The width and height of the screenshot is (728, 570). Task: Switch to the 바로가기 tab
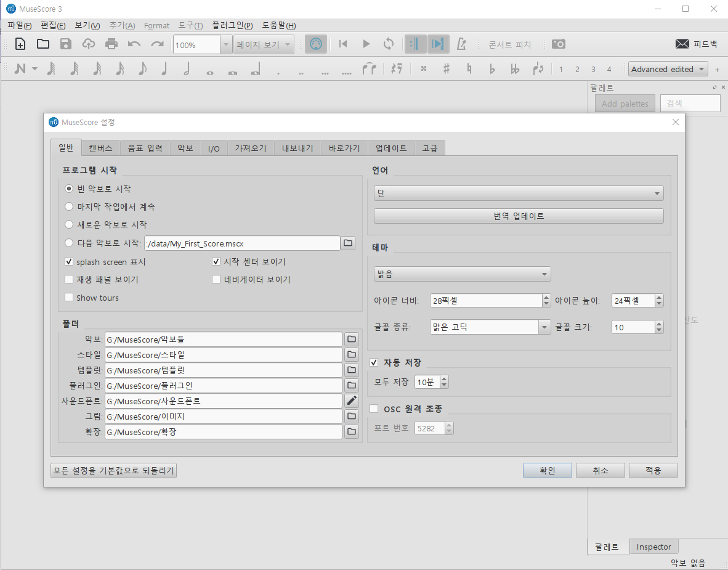coord(344,148)
